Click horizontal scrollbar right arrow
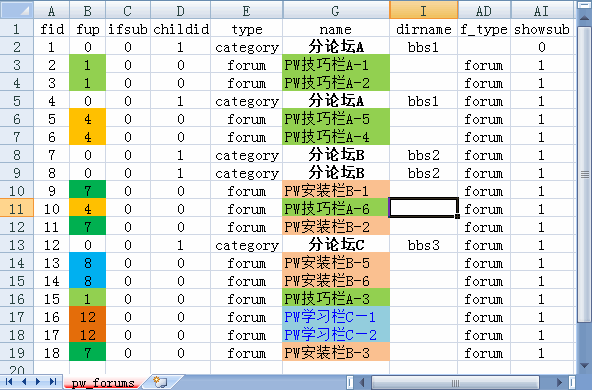Image resolution: width=592 pixels, height=390 pixels. click(560, 382)
